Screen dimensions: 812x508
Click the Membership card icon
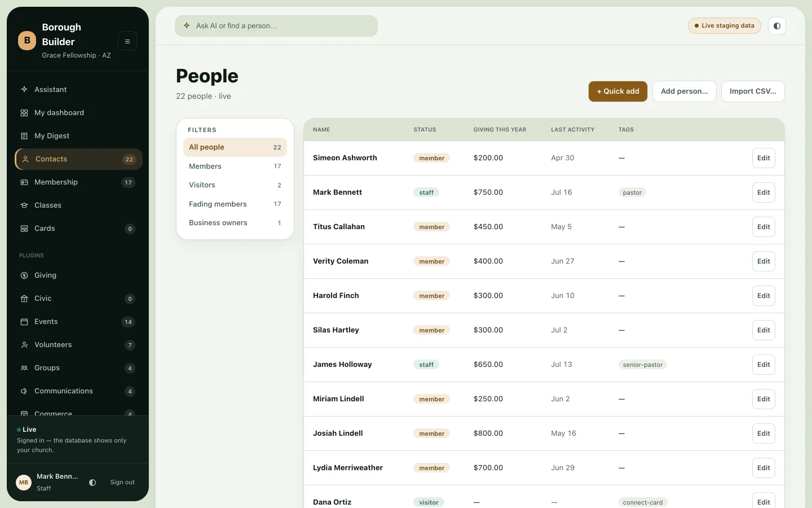(x=24, y=182)
